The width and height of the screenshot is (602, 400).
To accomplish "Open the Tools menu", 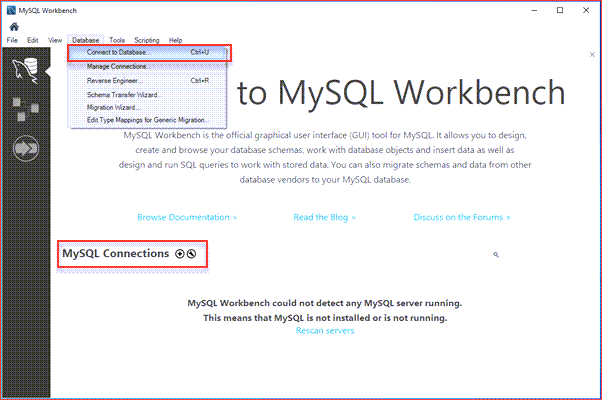I will pos(117,40).
